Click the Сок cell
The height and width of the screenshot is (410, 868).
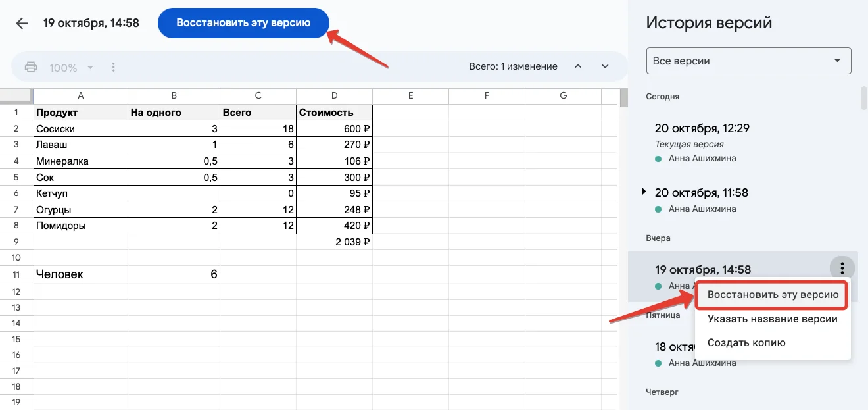tap(81, 177)
